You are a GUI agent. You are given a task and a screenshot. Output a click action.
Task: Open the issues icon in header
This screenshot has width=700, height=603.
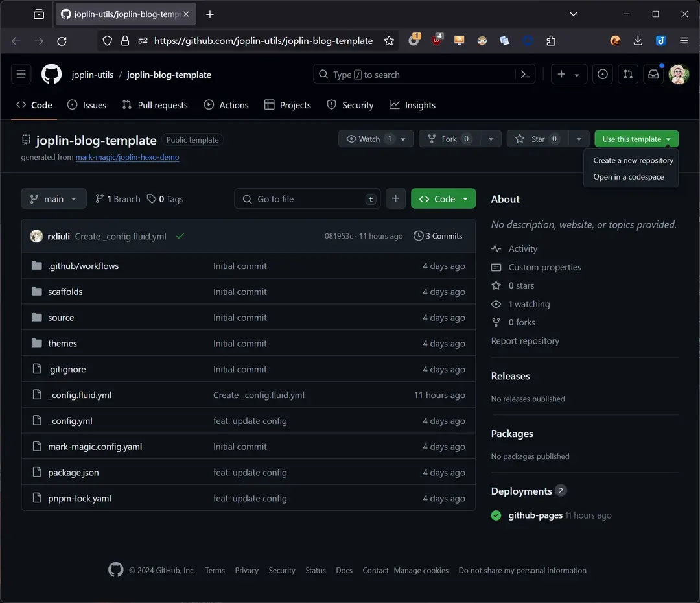(x=603, y=75)
